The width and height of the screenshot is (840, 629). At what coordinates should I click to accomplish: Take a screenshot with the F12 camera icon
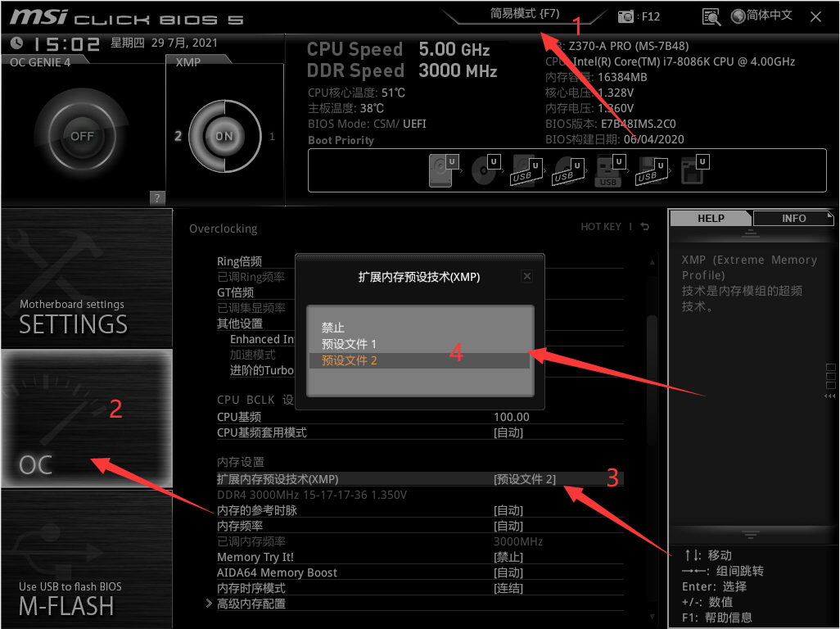pos(625,16)
